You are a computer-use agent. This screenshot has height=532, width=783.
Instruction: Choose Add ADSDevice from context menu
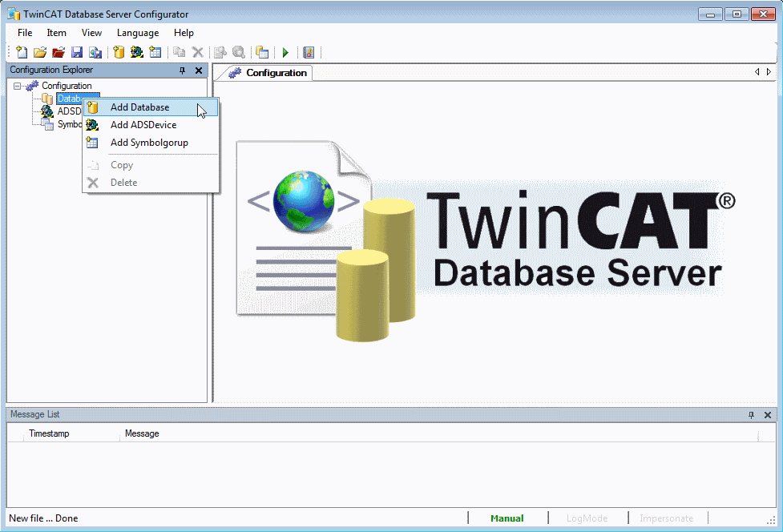[151, 125]
